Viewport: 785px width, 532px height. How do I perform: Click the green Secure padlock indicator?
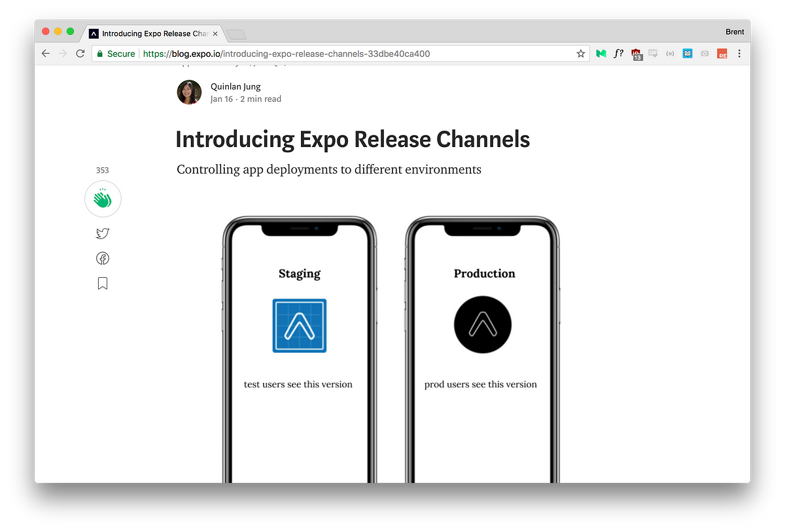click(x=116, y=54)
